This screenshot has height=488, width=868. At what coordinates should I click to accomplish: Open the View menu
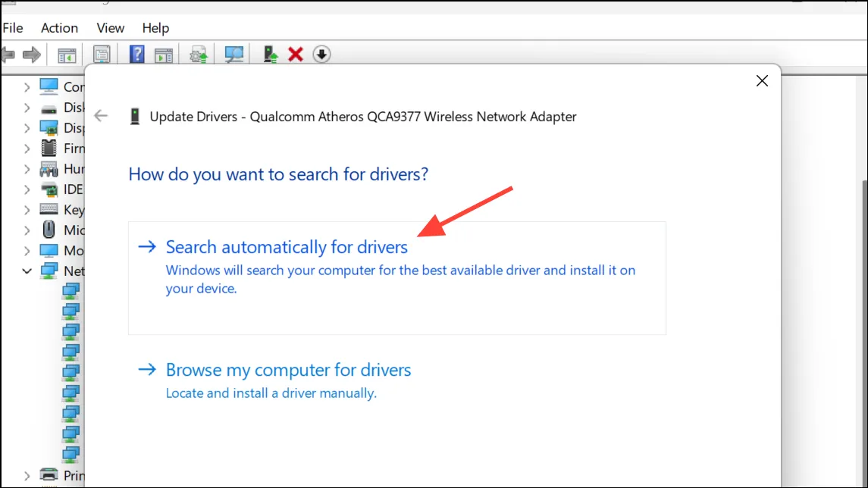110,28
